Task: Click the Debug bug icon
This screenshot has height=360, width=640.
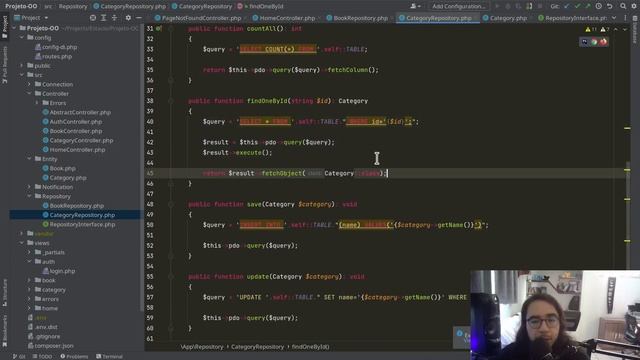Action: point(508,6)
